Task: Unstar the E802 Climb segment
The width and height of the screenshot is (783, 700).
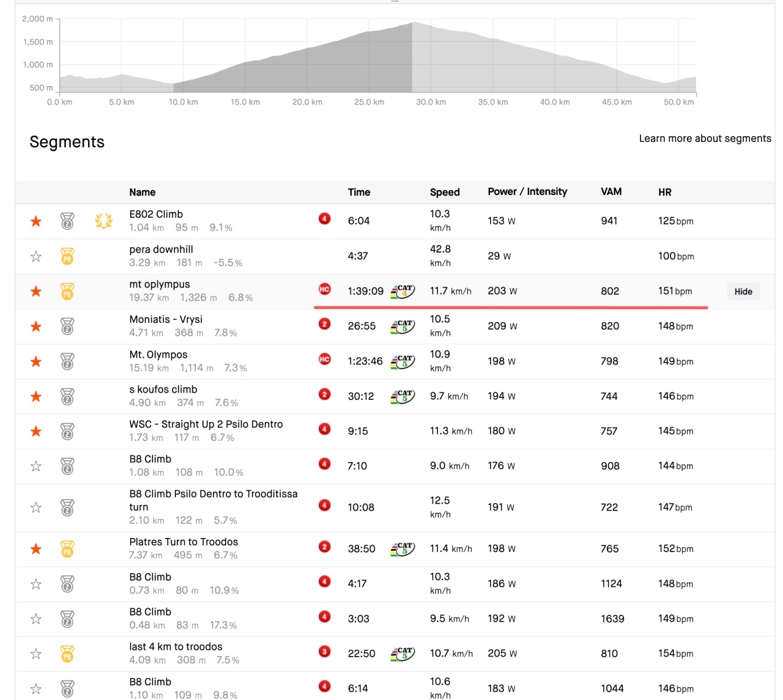Action: pyautogui.click(x=36, y=221)
